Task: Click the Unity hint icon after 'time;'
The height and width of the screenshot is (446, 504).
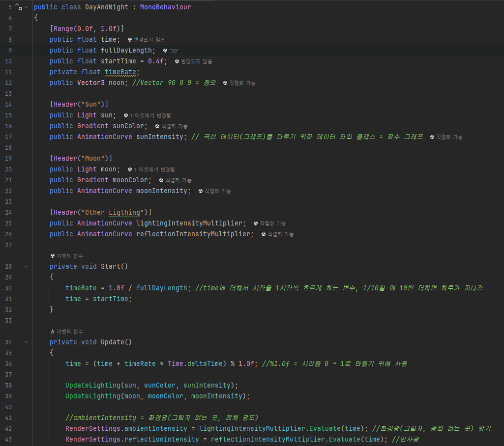Action: tap(130, 40)
